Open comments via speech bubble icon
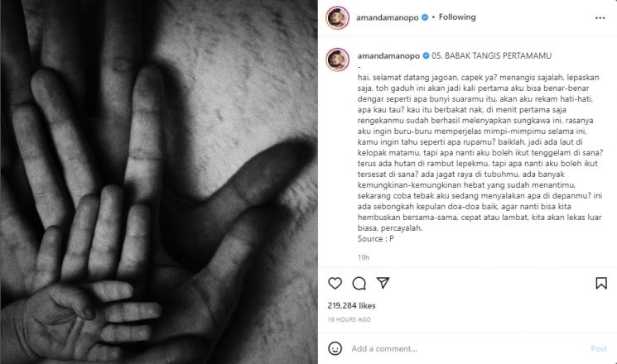This screenshot has width=617, height=364. (359, 283)
